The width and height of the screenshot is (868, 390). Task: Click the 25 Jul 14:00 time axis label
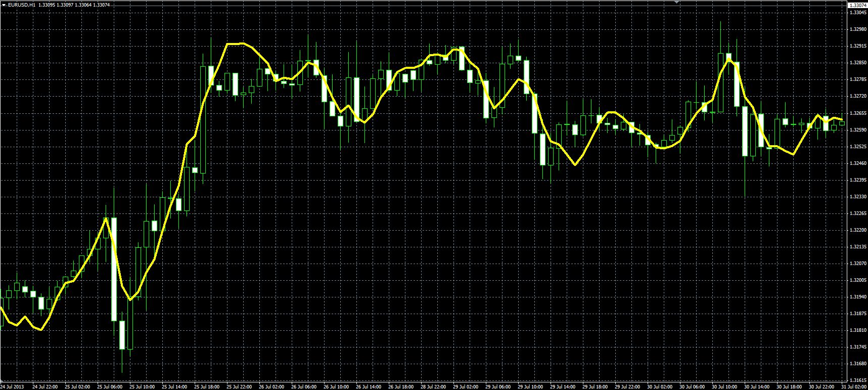pyautogui.click(x=174, y=387)
